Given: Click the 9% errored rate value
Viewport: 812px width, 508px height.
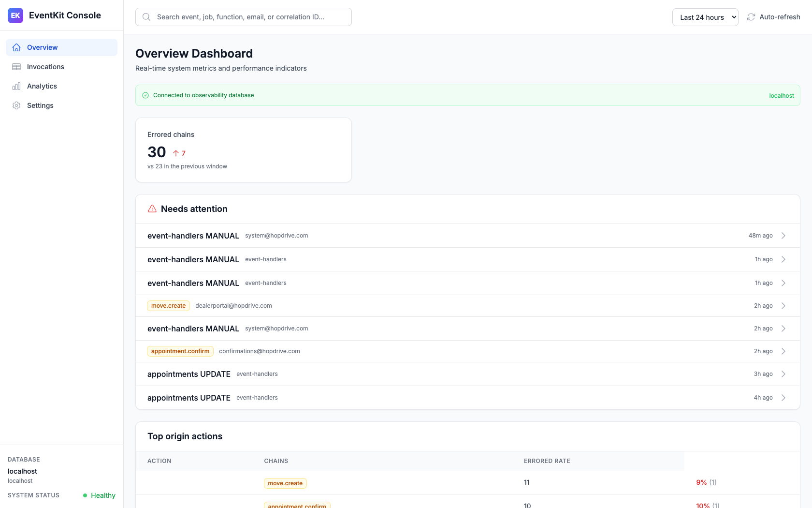Looking at the screenshot, I should point(701,482).
